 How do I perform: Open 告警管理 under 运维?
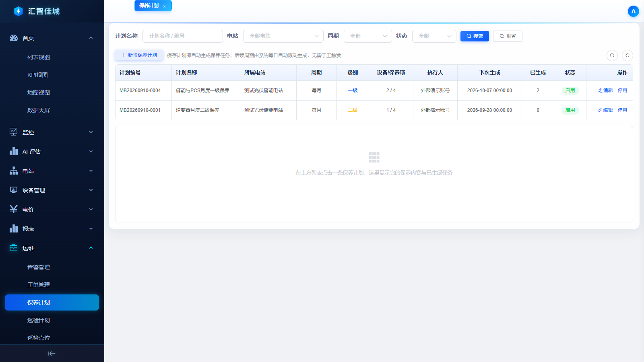click(39, 267)
